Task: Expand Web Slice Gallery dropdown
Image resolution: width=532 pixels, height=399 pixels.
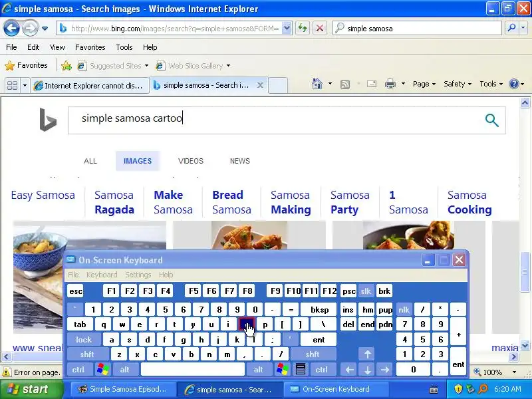Action: click(x=228, y=65)
